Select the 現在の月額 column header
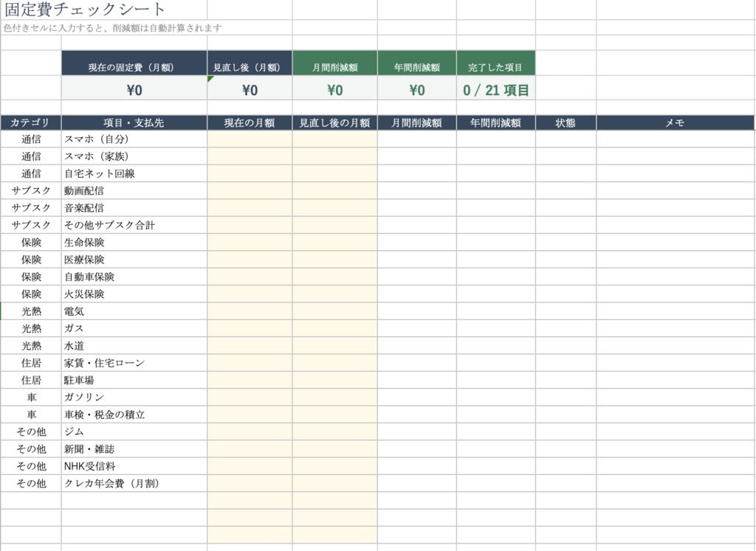The height and width of the screenshot is (551, 756). coord(250,123)
